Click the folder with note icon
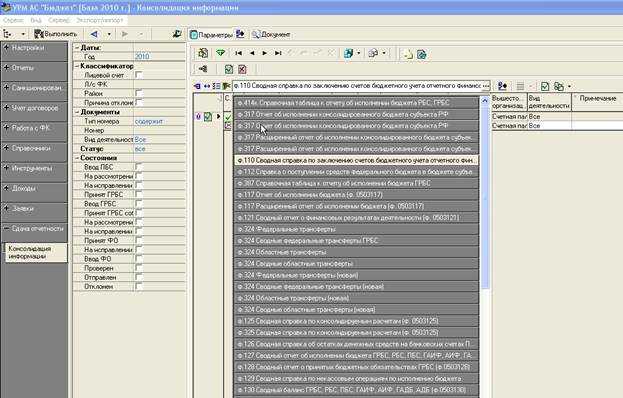 click(408, 54)
